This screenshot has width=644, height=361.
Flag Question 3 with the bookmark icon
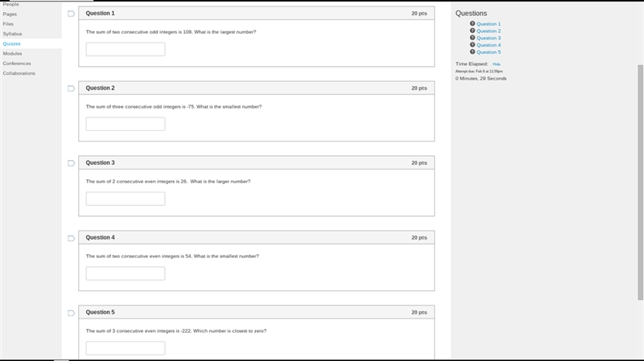tap(71, 163)
